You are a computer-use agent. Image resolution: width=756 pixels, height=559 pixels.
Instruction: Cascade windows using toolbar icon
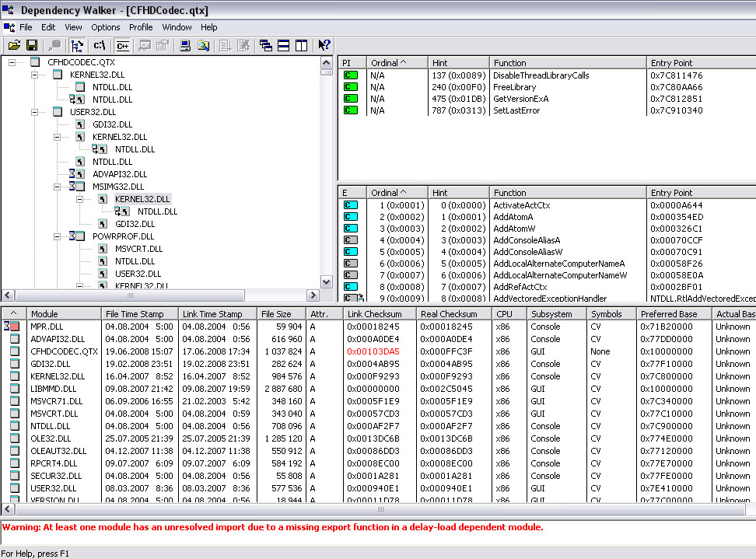click(x=266, y=46)
